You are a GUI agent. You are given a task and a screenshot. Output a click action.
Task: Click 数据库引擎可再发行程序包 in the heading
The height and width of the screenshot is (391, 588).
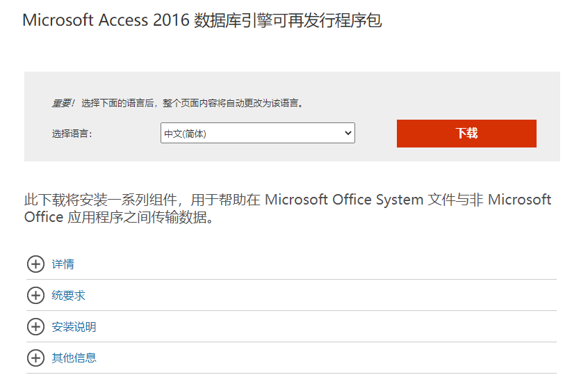288,20
